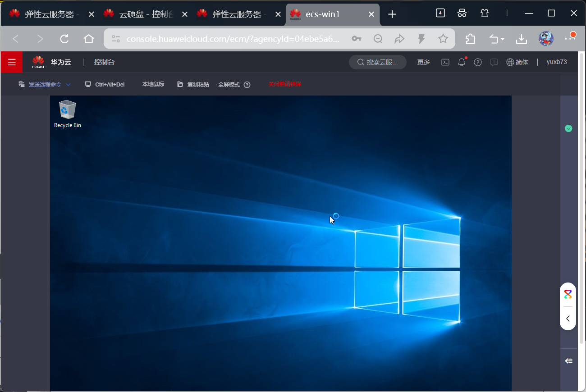
Task: Toggle 全屏模式 full-screen mode
Action: tap(229, 84)
